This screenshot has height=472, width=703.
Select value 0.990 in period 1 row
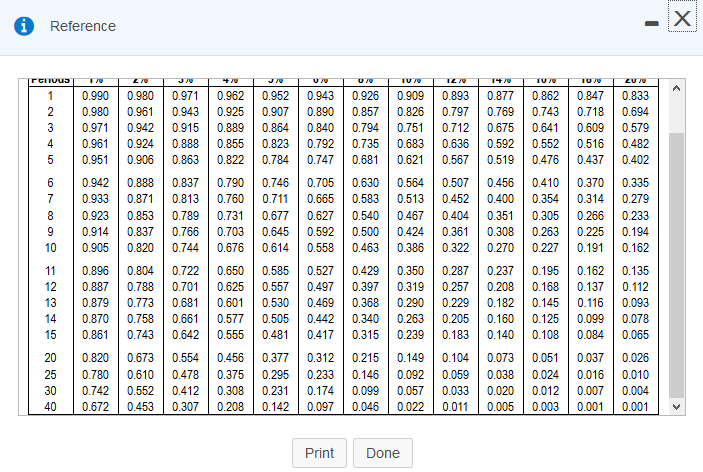click(x=95, y=96)
